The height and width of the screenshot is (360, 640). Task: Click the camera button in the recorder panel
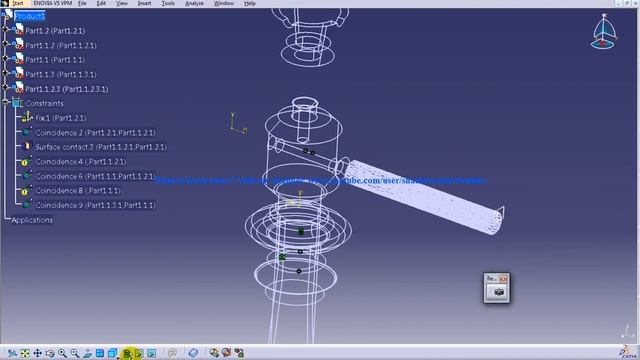click(496, 292)
